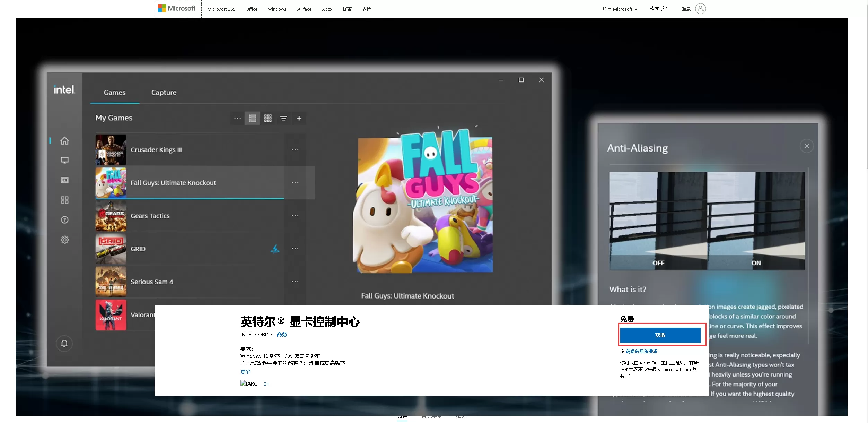868x423 pixels.
Task: Switch to the Capture tab
Action: (164, 93)
